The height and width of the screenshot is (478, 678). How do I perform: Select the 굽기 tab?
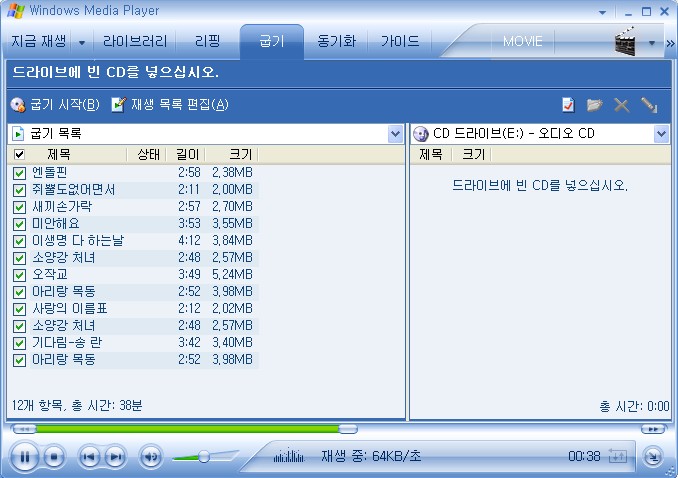point(272,41)
